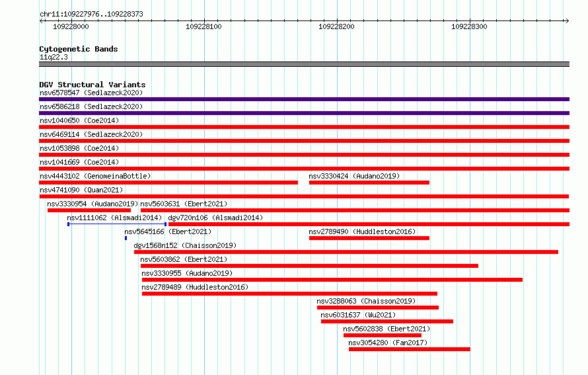Click the red bar under nsv2789489
Image resolution: width=588 pixels, height=375 pixels.
point(290,294)
